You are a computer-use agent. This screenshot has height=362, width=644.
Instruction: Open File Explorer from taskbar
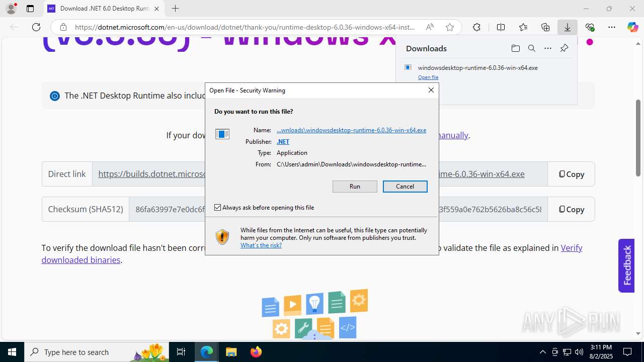(231, 352)
